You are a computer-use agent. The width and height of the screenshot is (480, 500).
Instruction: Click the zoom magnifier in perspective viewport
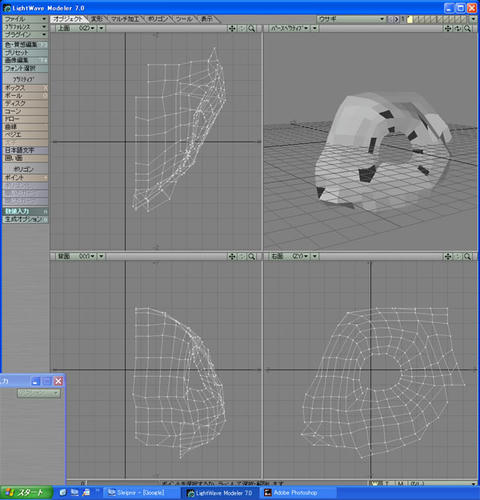(468, 29)
